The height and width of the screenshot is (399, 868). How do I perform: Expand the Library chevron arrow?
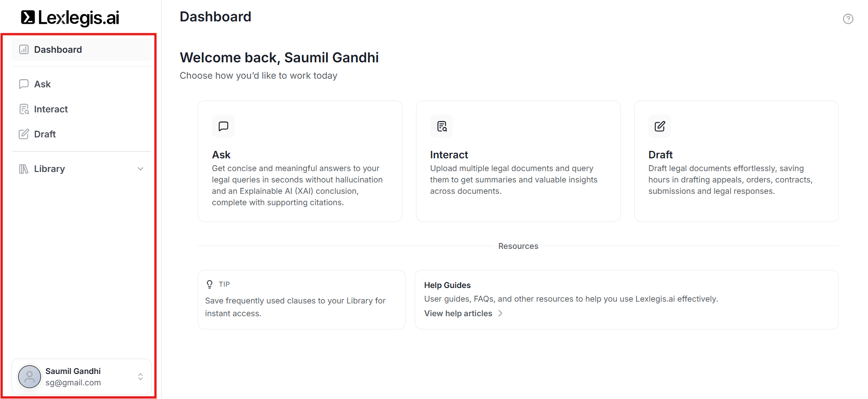click(140, 169)
